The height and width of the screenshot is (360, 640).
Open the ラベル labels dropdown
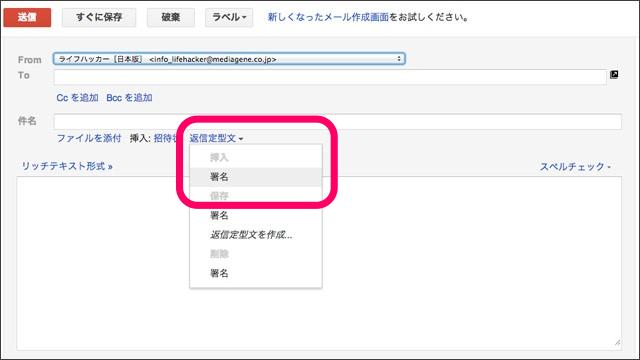[229, 17]
